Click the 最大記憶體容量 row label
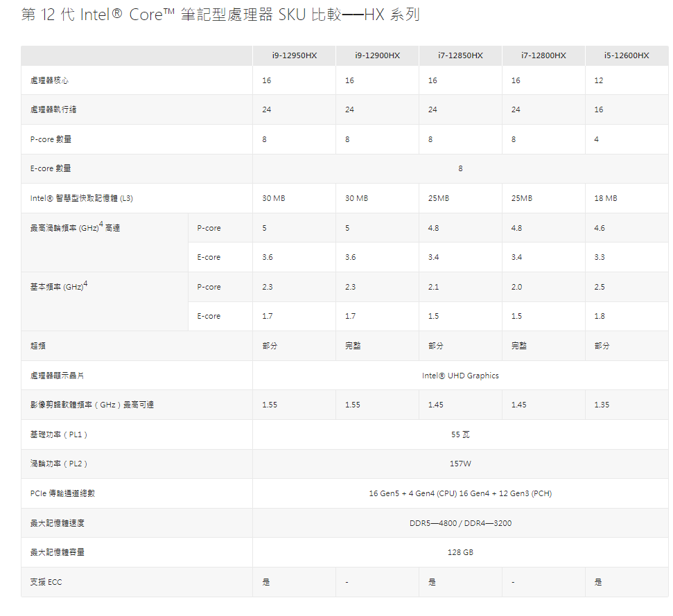Image resolution: width=673 pixels, height=616 pixels. [57, 552]
